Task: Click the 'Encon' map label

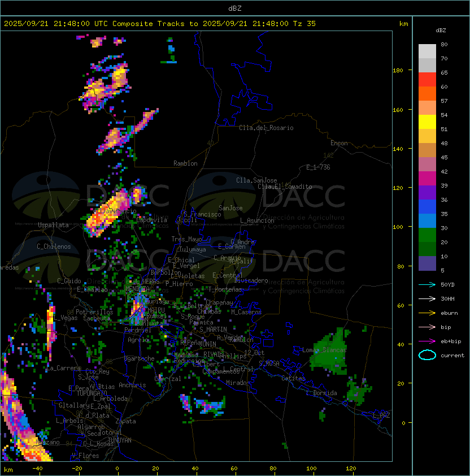Action: 339,143
